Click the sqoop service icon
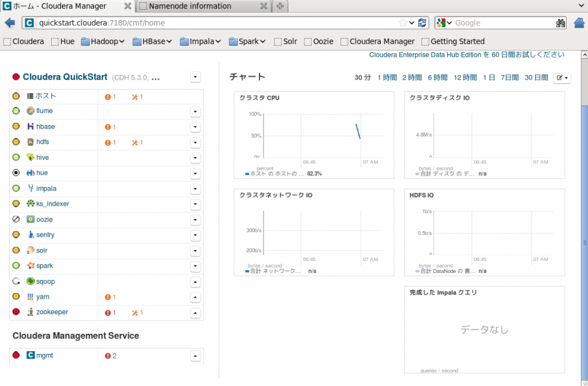 click(30, 281)
